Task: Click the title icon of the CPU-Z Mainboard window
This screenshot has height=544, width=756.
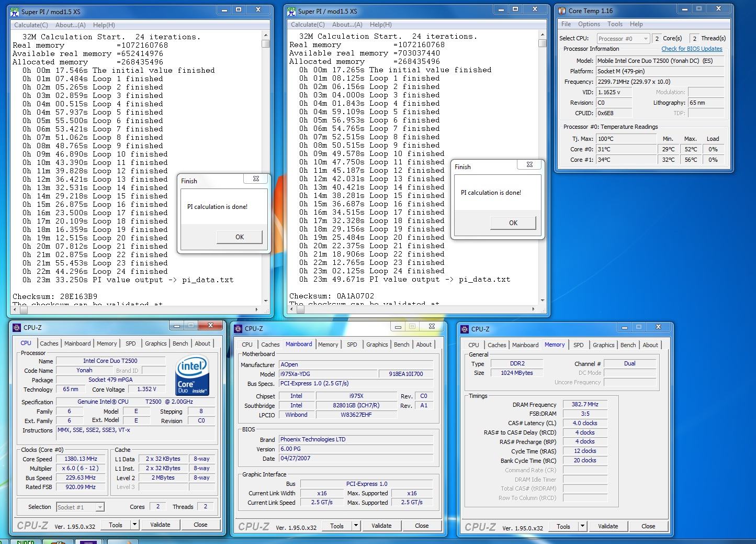Action: click(x=239, y=328)
